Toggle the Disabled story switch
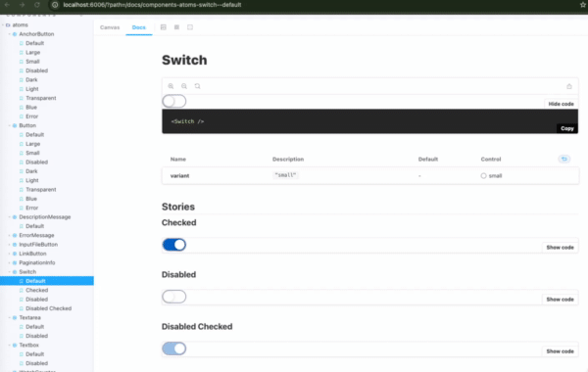588x372 pixels. pyautogui.click(x=174, y=297)
